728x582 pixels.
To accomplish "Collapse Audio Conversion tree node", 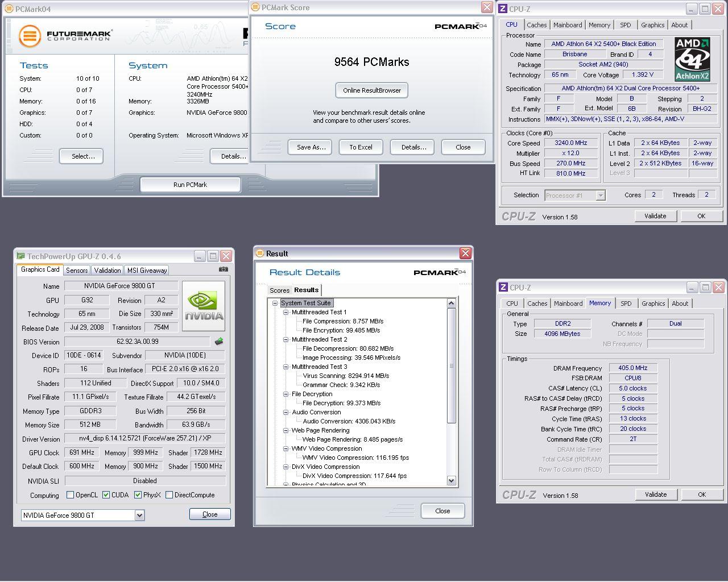I will 286,412.
